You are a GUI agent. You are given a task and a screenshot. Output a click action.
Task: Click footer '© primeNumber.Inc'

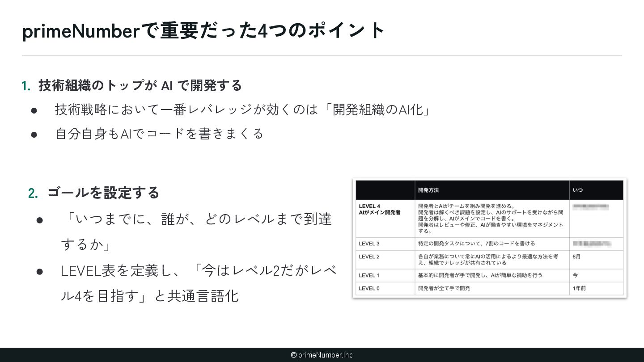point(322,355)
